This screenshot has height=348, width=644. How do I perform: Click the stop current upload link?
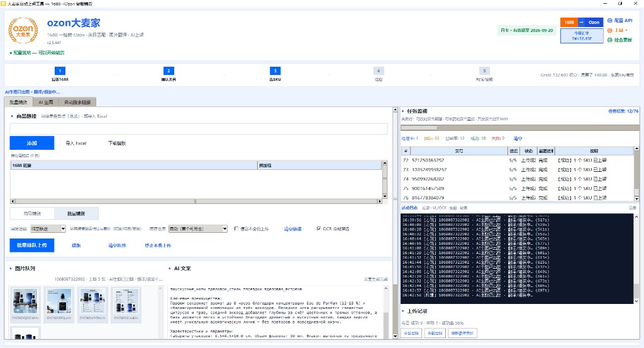(x=158, y=245)
